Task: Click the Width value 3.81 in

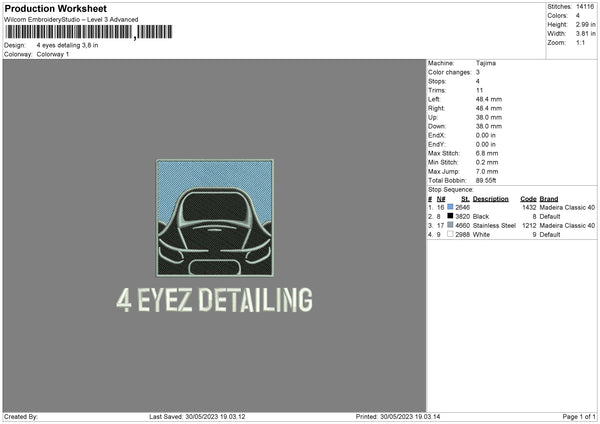Action: coord(585,34)
